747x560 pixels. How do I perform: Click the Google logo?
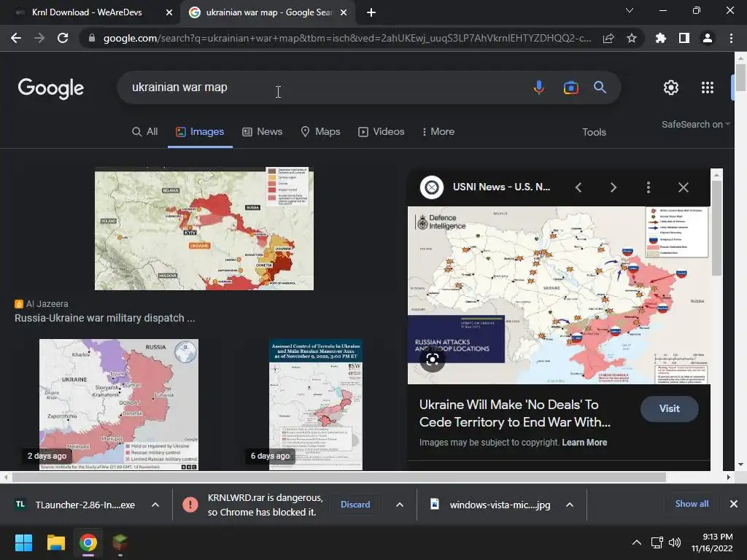[x=51, y=88]
